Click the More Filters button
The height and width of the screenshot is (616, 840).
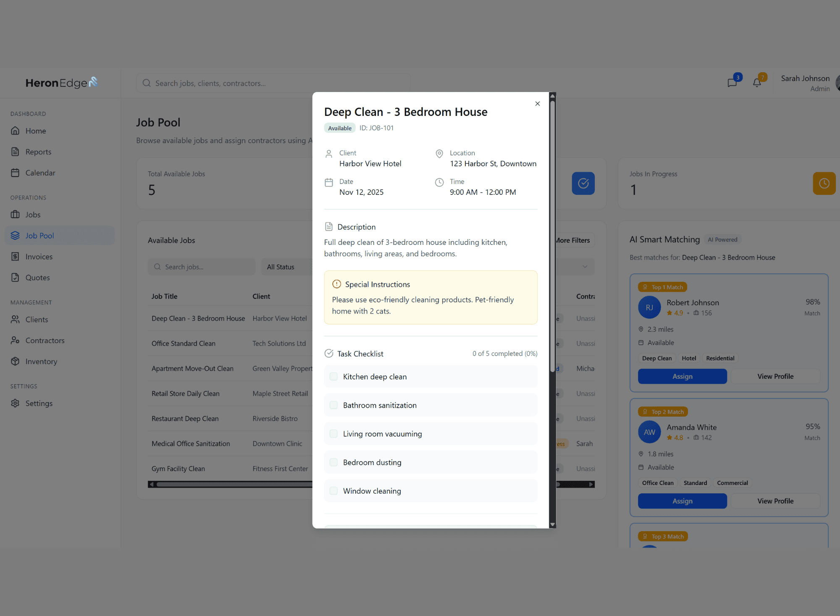click(574, 240)
